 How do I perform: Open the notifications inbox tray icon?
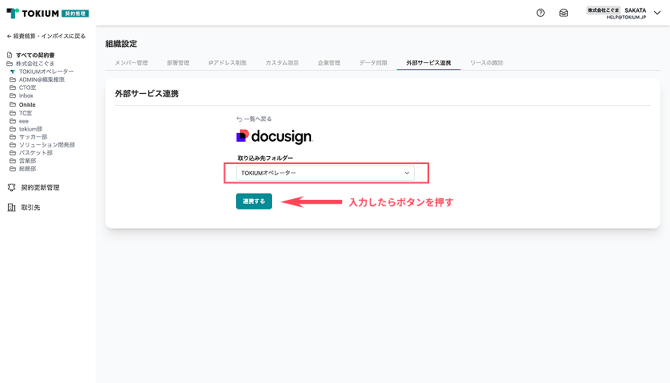coord(564,13)
